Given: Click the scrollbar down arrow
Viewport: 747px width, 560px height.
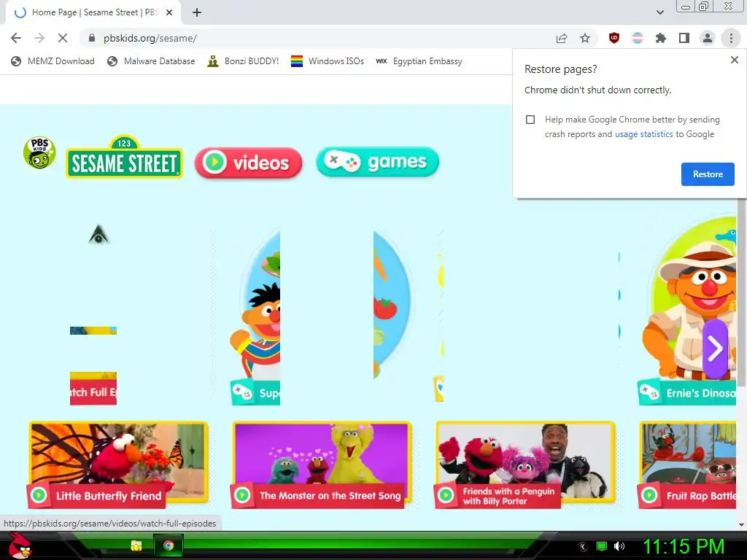Looking at the screenshot, I should (741, 525).
